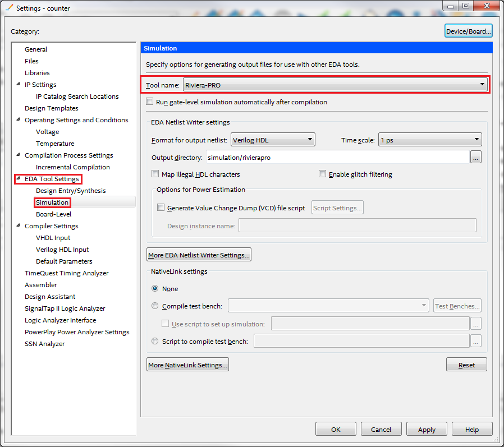
Task: Click the browse button for Output directory
Action: pos(475,158)
